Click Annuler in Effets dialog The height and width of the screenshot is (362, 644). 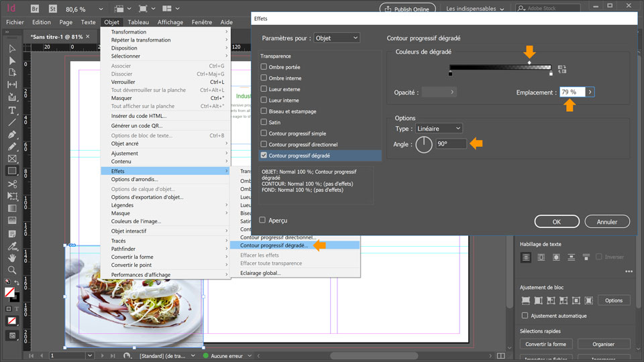[607, 222]
